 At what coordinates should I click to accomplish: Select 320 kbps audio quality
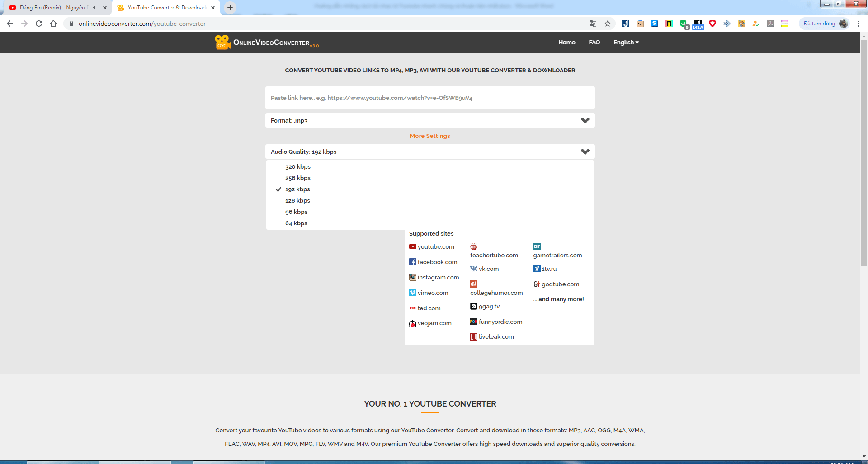[x=297, y=166]
